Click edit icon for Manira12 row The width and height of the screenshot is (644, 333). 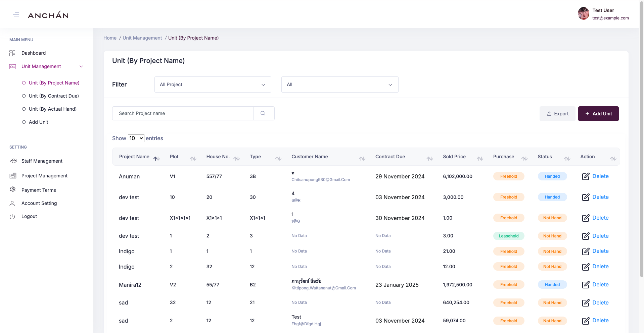pyautogui.click(x=586, y=285)
